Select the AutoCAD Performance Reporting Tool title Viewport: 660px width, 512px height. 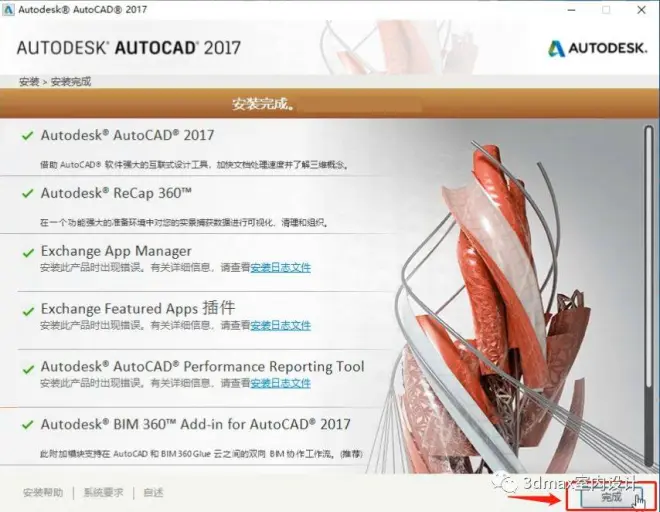(x=202, y=366)
